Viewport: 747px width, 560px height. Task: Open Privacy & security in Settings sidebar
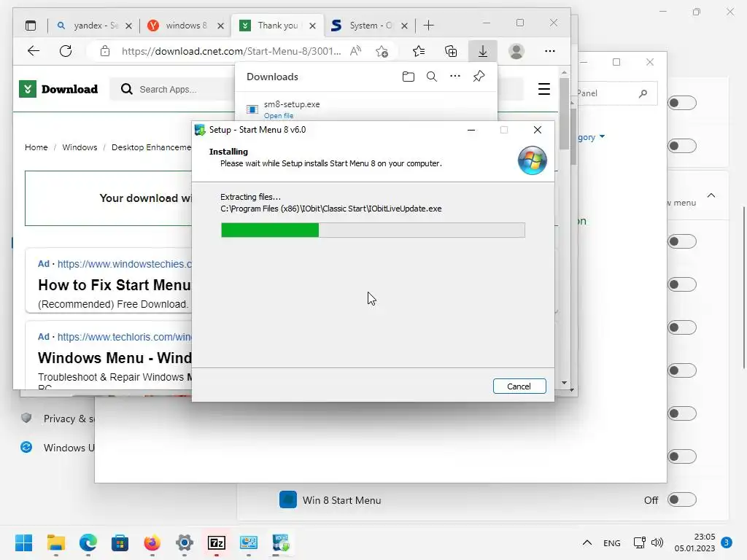coord(57,419)
